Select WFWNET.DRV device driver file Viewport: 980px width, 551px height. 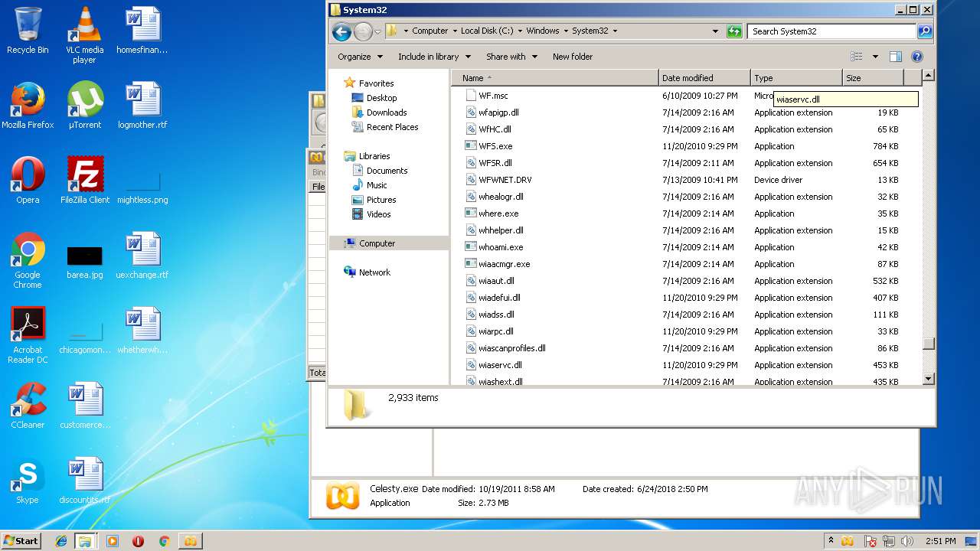coord(505,180)
